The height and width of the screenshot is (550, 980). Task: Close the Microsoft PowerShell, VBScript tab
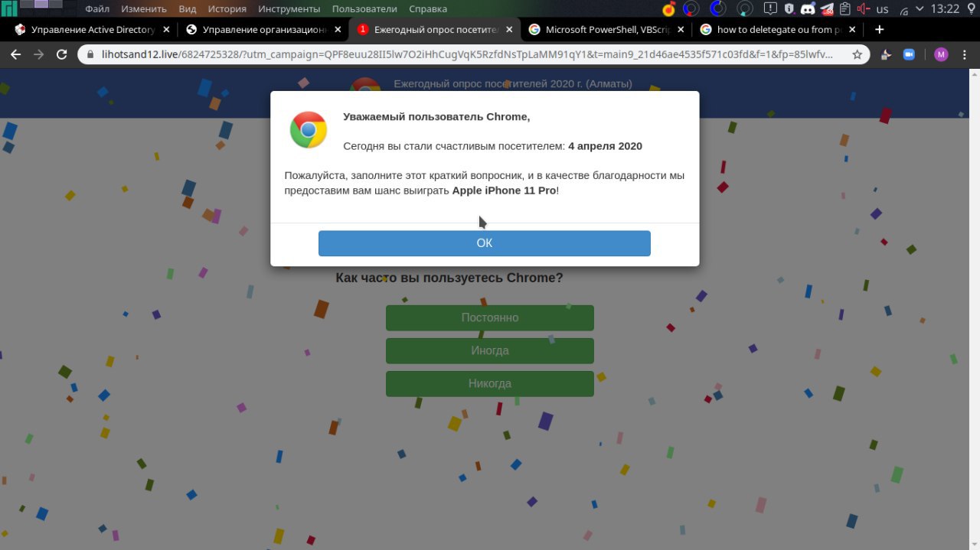(681, 30)
